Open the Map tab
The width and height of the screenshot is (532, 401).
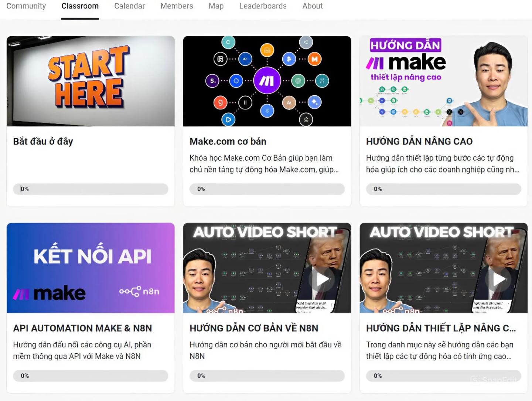pos(216,6)
